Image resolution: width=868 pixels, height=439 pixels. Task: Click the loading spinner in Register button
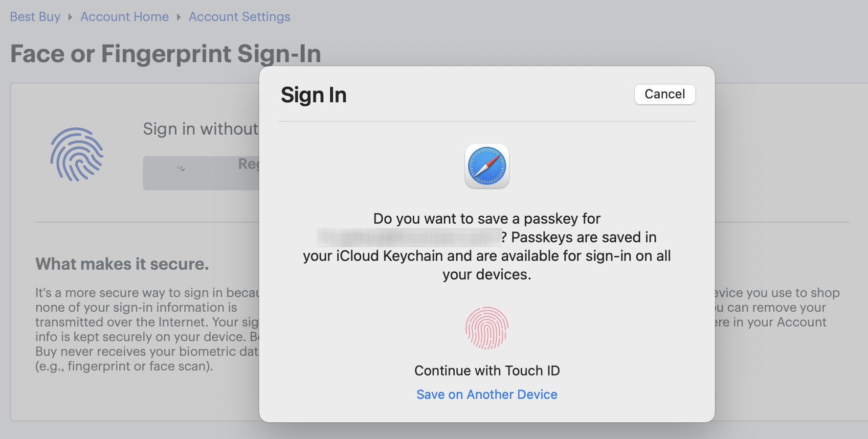click(181, 168)
